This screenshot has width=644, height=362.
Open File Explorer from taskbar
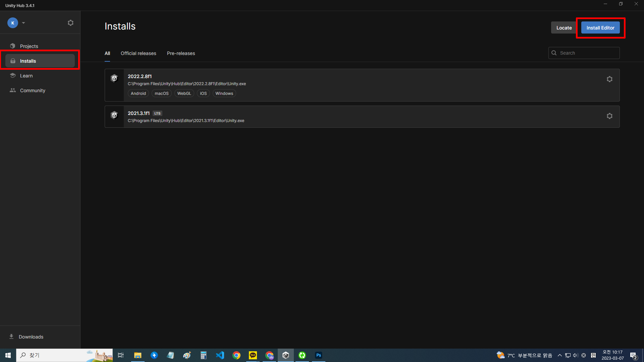[138, 355]
